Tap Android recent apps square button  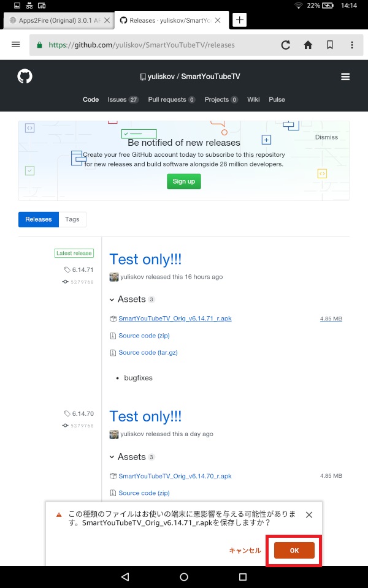[x=243, y=577]
